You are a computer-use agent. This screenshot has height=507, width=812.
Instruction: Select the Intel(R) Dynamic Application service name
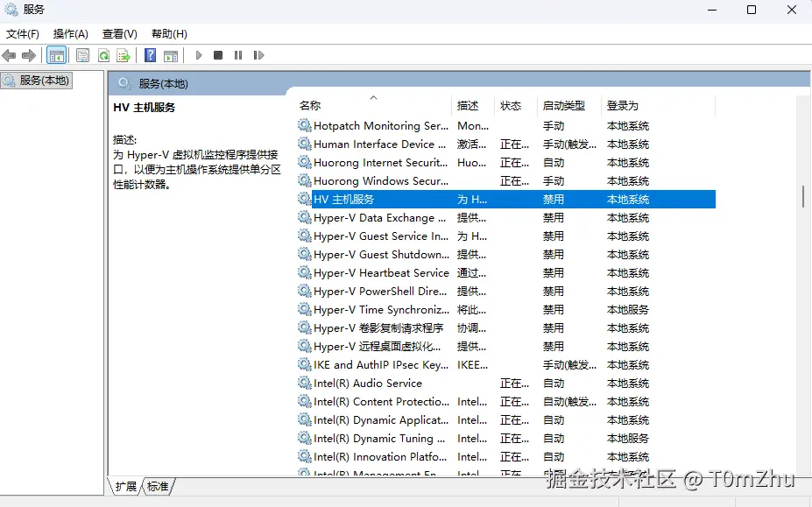pyautogui.click(x=381, y=420)
